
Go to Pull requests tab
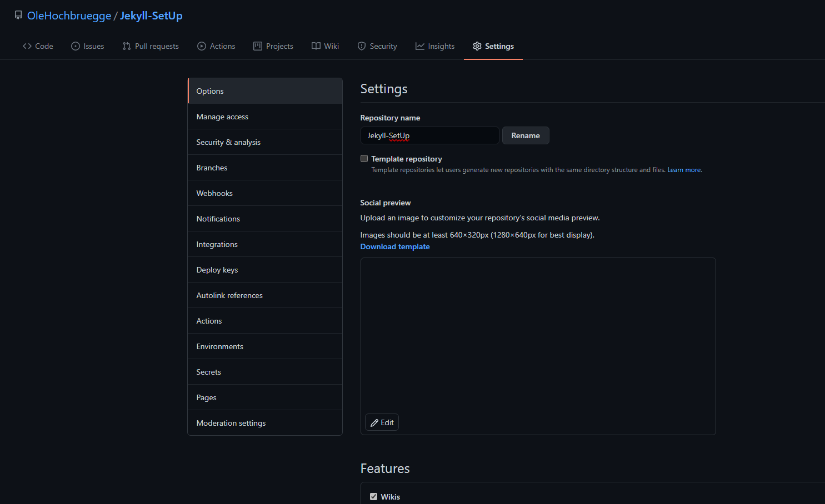tap(151, 46)
